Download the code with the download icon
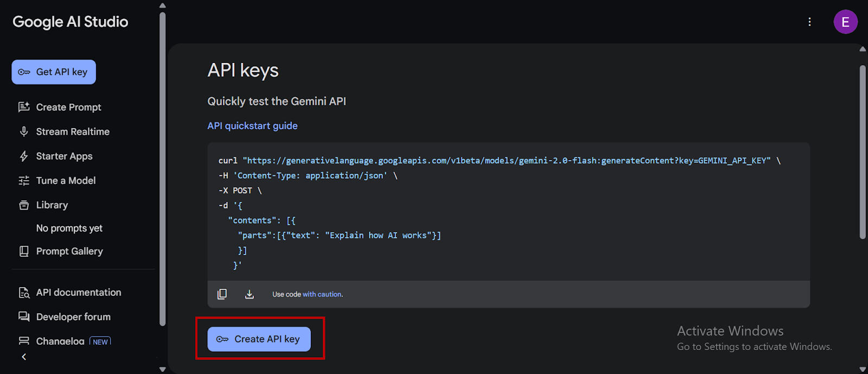Screen dimensions: 868x374 [250, 294]
